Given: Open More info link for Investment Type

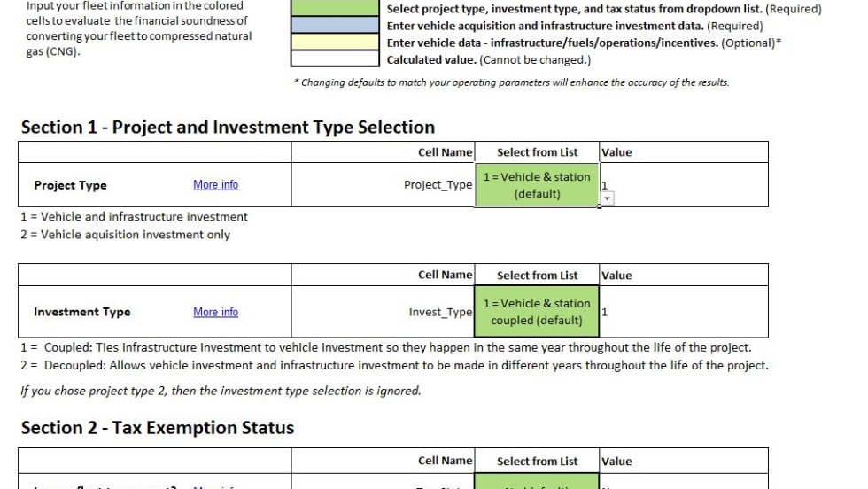Looking at the screenshot, I should click(x=215, y=312).
